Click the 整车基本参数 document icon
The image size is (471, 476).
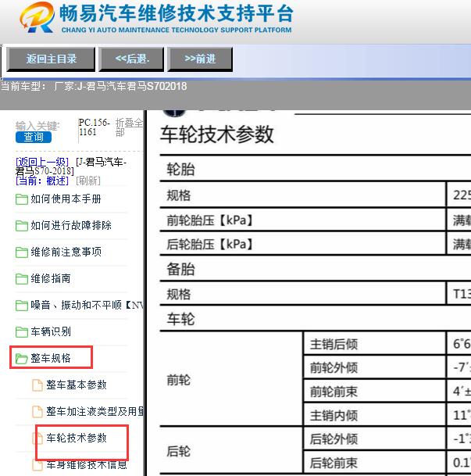(x=37, y=385)
